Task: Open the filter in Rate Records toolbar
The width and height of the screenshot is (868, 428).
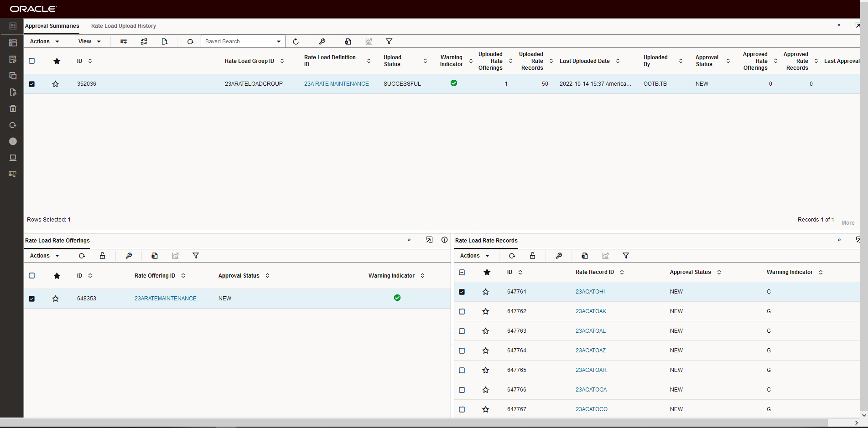Action: click(626, 256)
